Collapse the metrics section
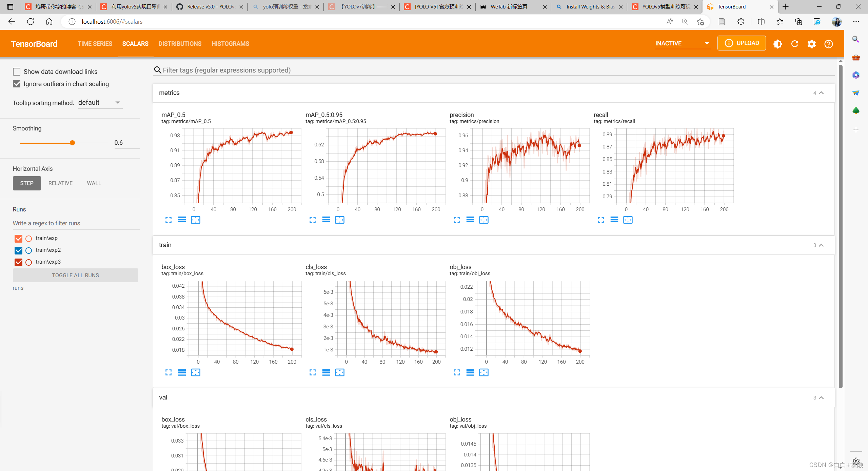 click(x=821, y=93)
